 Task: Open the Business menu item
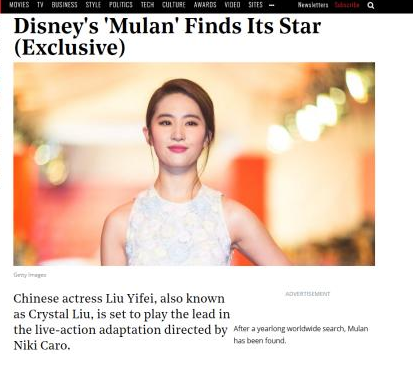(64, 5)
